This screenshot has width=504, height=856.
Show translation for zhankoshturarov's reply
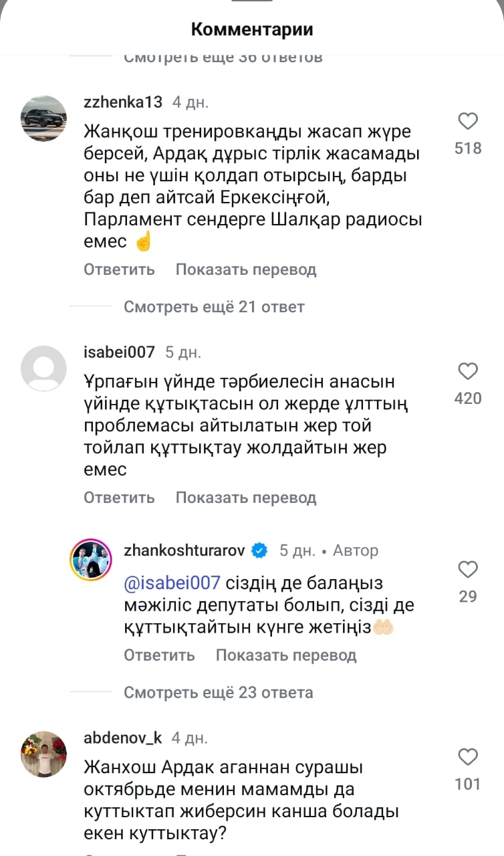[x=286, y=655]
